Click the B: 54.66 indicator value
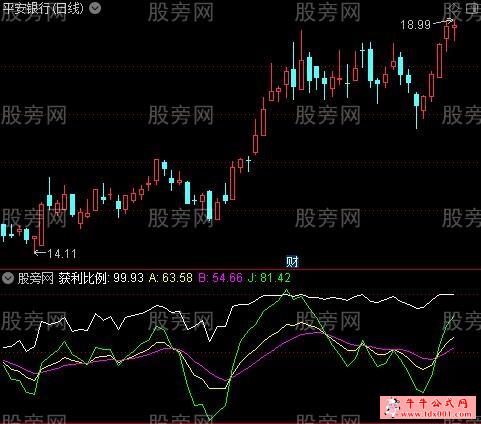Viewport: 481px width, 424px height. (x=220, y=278)
